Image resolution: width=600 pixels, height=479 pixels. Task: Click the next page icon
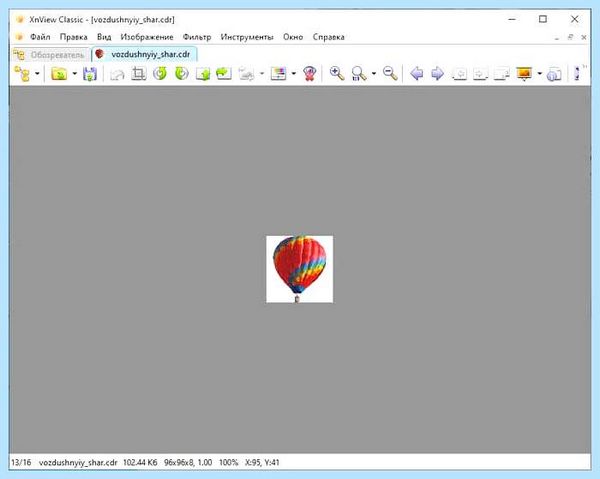click(x=480, y=73)
